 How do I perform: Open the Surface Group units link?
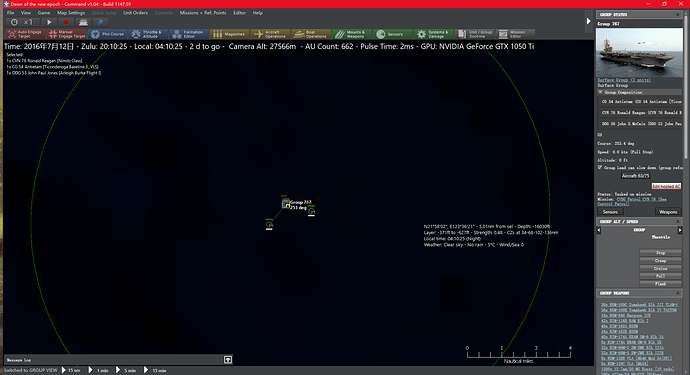(x=624, y=80)
